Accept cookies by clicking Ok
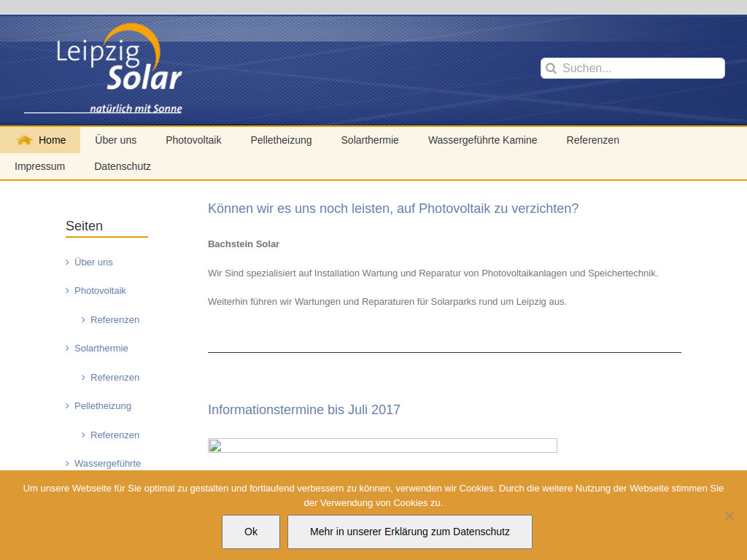 pos(250,532)
